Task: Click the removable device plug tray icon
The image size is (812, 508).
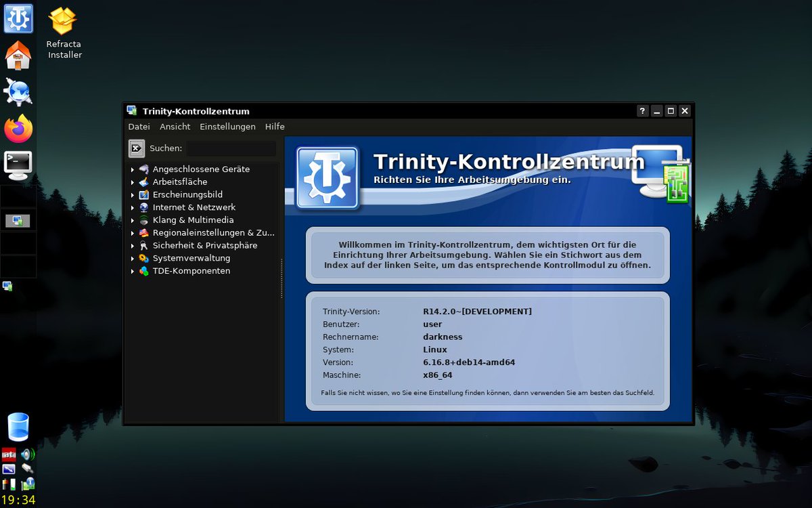Action: 28,469
